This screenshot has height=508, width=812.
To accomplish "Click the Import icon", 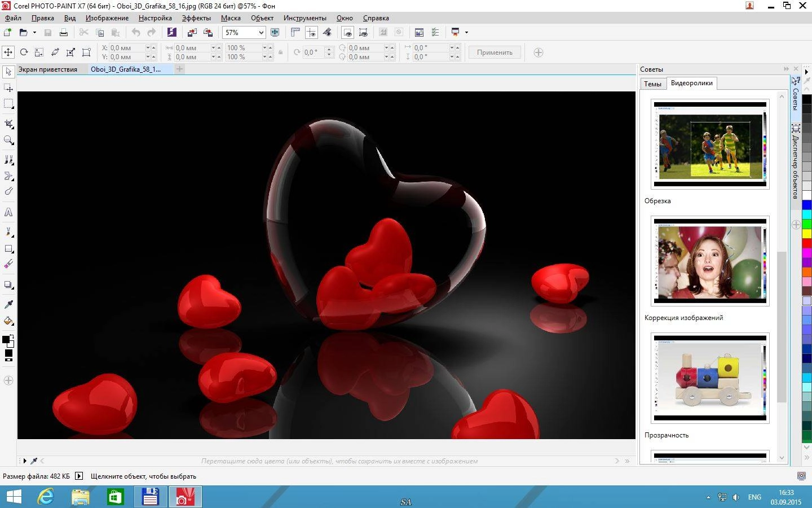I will point(192,32).
